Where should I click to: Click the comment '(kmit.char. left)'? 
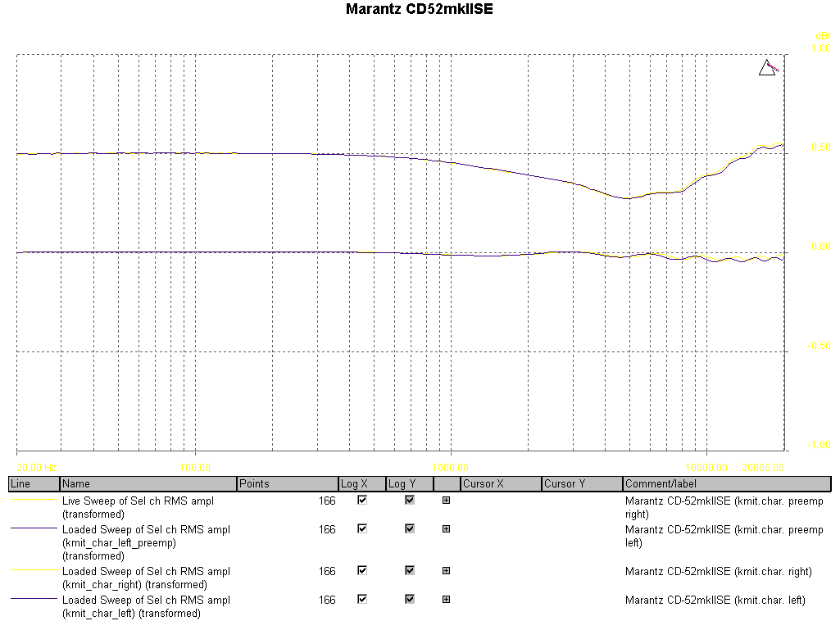[x=715, y=600]
